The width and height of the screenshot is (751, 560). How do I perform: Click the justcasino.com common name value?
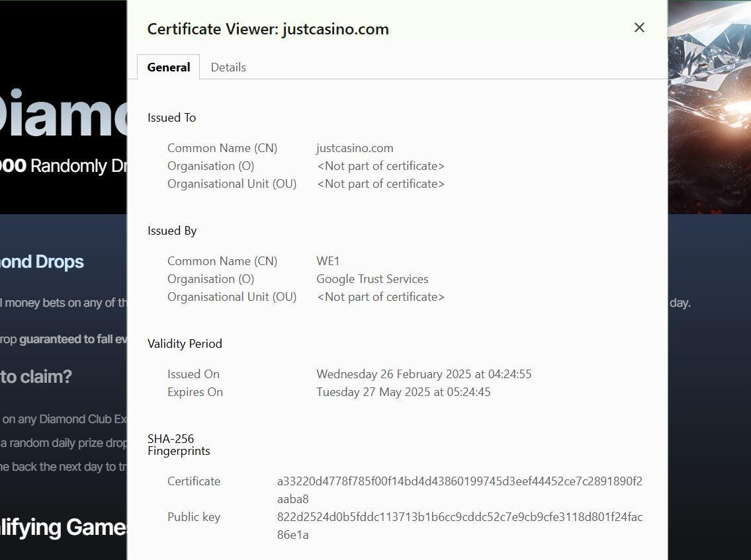[x=355, y=148]
